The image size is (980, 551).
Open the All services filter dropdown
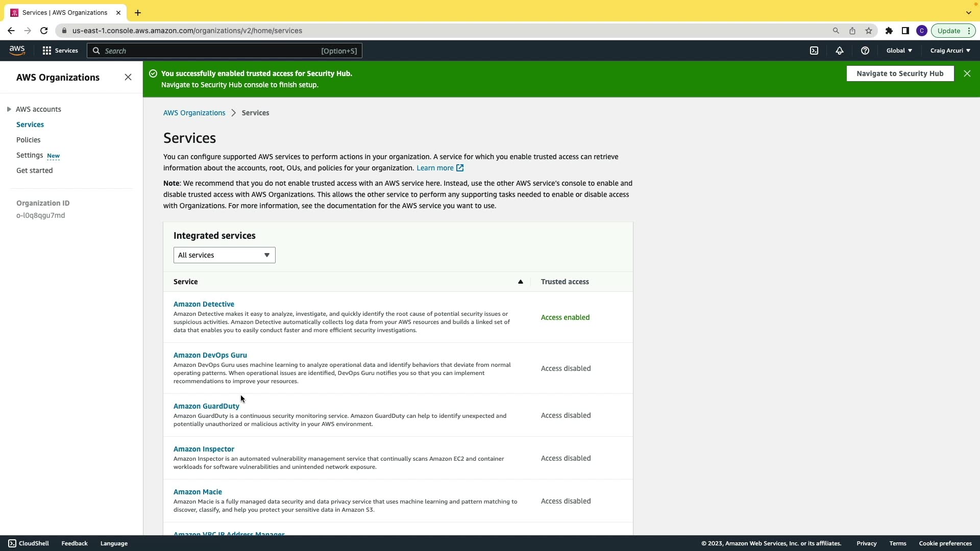point(224,255)
